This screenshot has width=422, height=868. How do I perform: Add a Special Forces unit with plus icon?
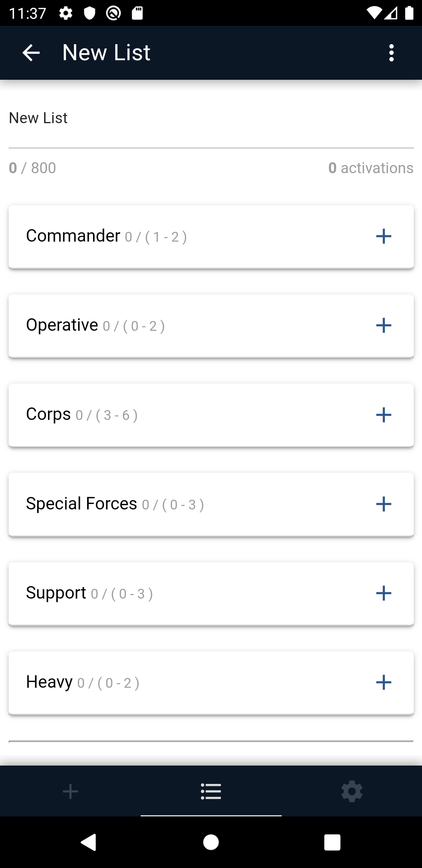[x=383, y=504]
